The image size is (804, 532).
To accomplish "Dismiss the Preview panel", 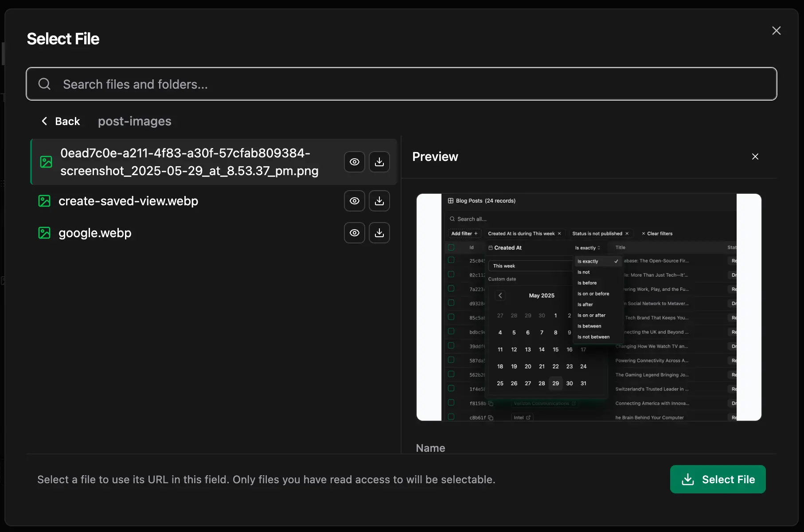I will [x=755, y=156].
